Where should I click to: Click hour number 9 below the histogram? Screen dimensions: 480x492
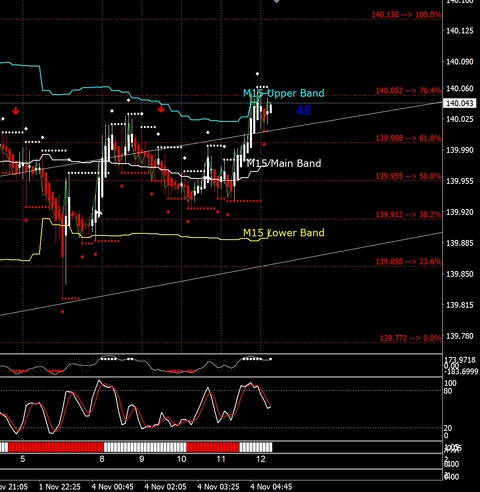point(142,459)
